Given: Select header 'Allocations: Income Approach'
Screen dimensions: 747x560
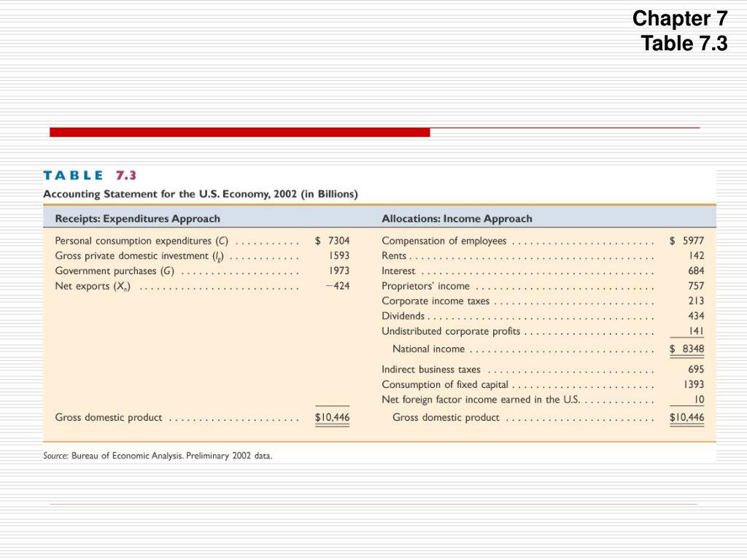Looking at the screenshot, I should (x=457, y=219).
